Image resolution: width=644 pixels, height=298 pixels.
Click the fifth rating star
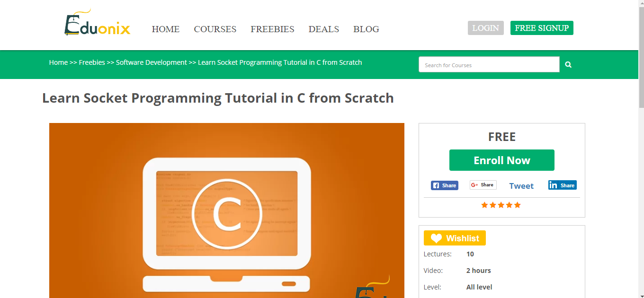pos(517,205)
